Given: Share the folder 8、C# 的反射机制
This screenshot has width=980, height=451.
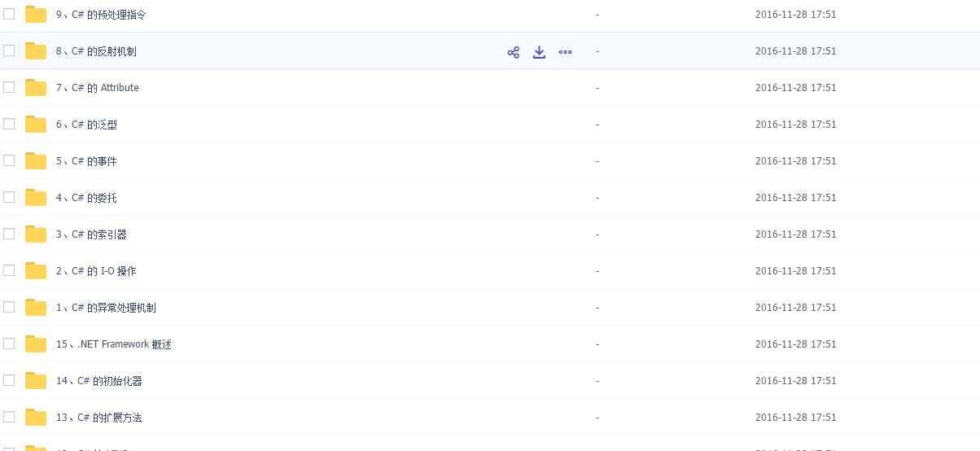Looking at the screenshot, I should (x=513, y=52).
